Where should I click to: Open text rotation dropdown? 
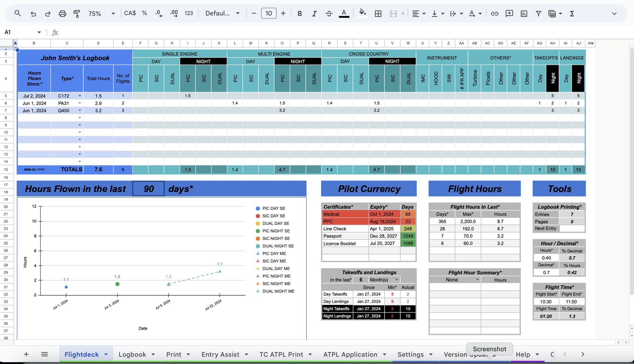[475, 14]
